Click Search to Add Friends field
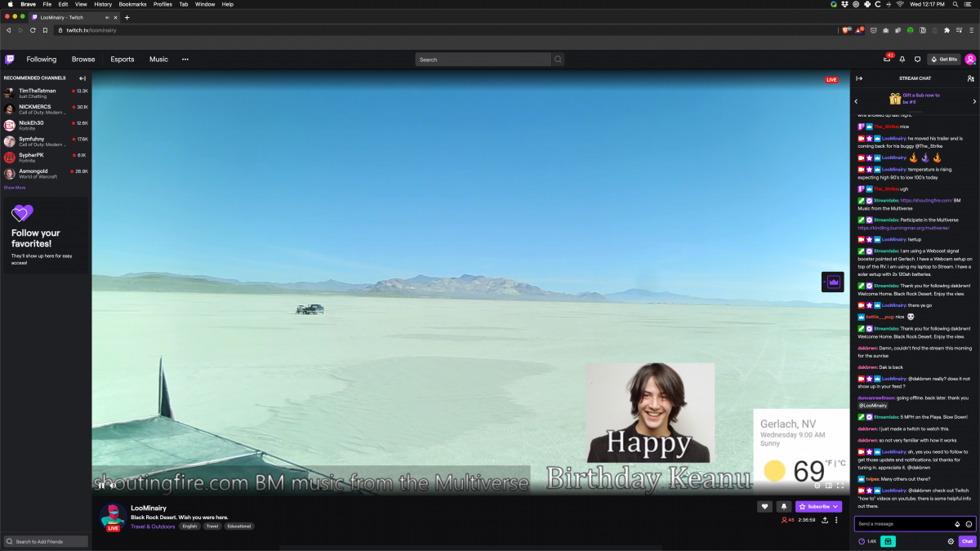 (46, 541)
